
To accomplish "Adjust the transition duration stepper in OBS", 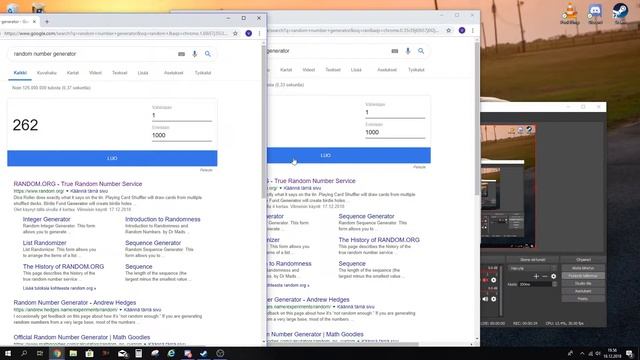I will [x=554, y=284].
